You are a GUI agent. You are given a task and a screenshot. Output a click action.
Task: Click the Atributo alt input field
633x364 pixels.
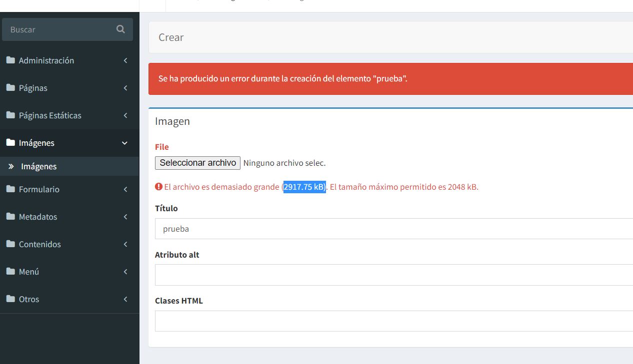300,275
